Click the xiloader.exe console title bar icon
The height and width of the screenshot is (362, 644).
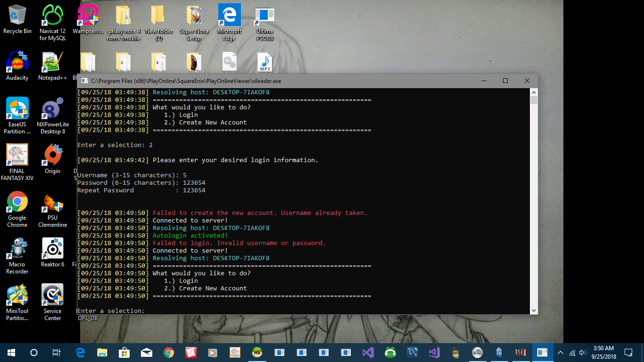(x=84, y=81)
